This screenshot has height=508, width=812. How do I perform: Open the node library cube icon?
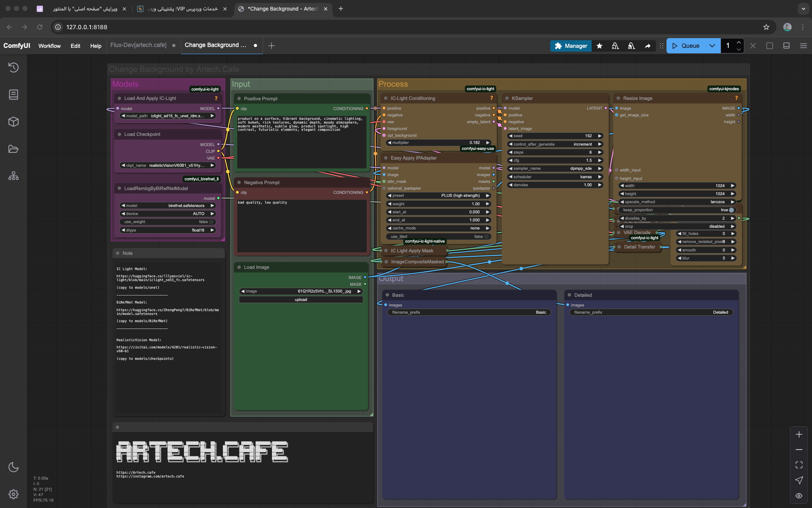click(x=13, y=122)
